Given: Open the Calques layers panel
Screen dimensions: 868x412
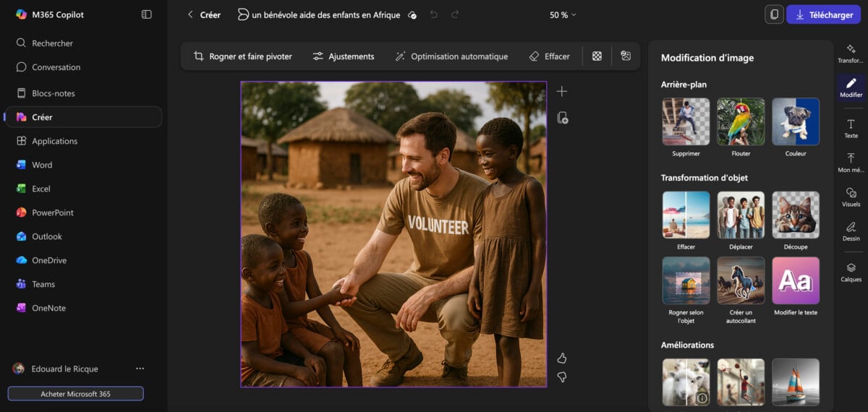Looking at the screenshot, I should (x=851, y=272).
